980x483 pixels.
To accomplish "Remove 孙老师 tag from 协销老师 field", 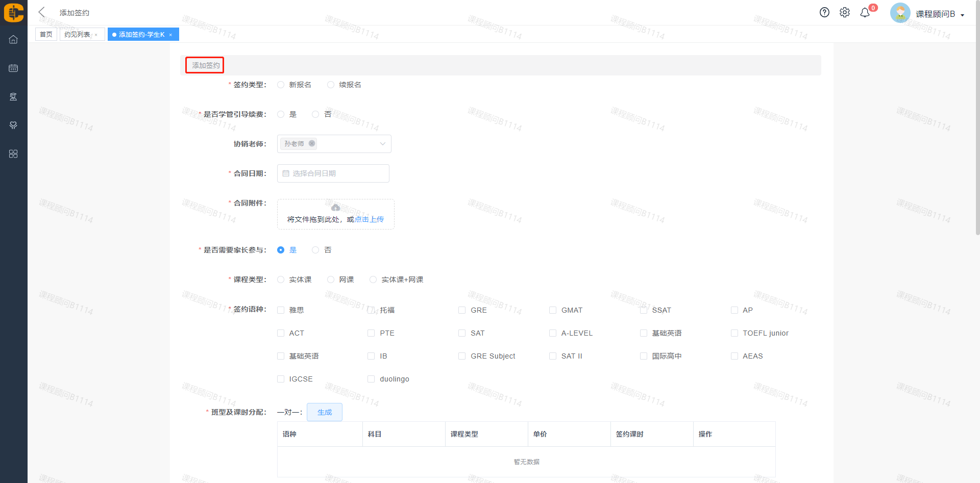I will pos(312,143).
